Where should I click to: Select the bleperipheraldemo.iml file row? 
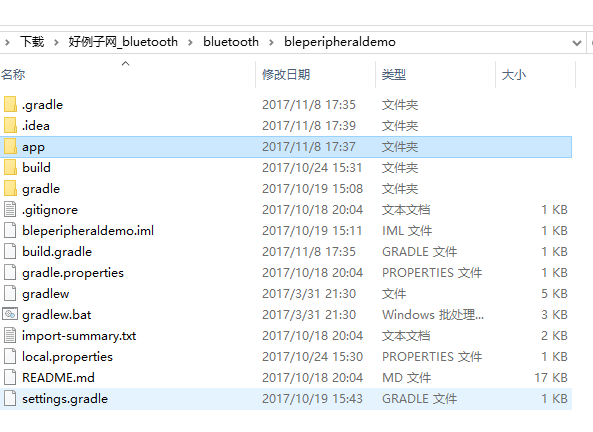pos(286,230)
